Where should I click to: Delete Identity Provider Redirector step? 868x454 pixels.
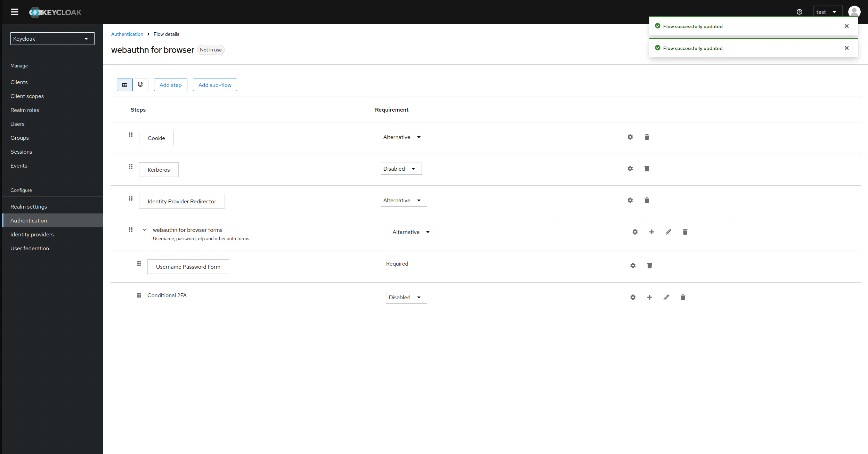[647, 200]
